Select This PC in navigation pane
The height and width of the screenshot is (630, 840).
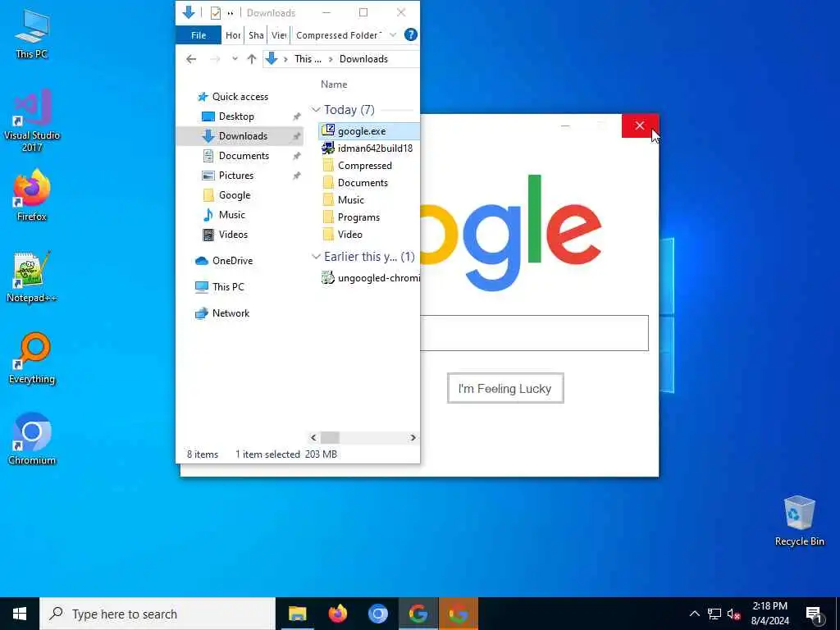click(228, 286)
